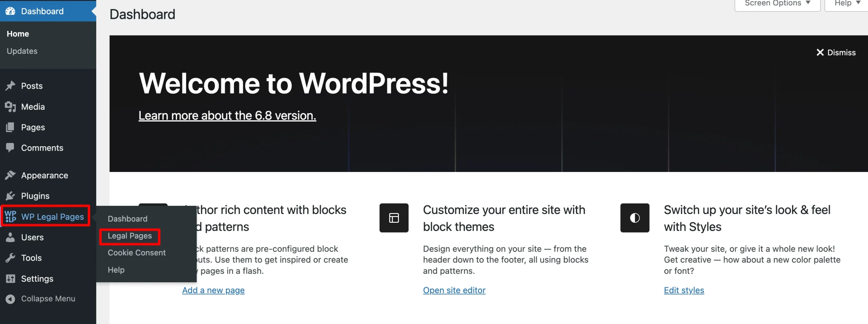
Task: Select Home in the Dashboard submenu
Action: point(18,34)
